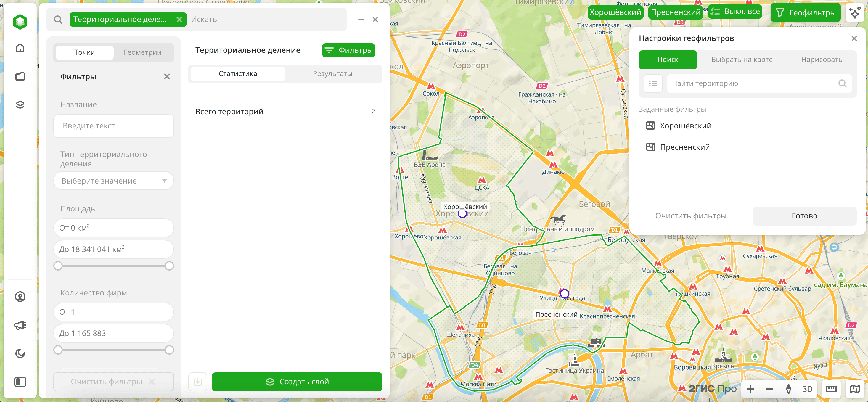This screenshot has height=402, width=868.
Task: Click the megaphone announcements icon
Action: pyautogui.click(x=20, y=325)
